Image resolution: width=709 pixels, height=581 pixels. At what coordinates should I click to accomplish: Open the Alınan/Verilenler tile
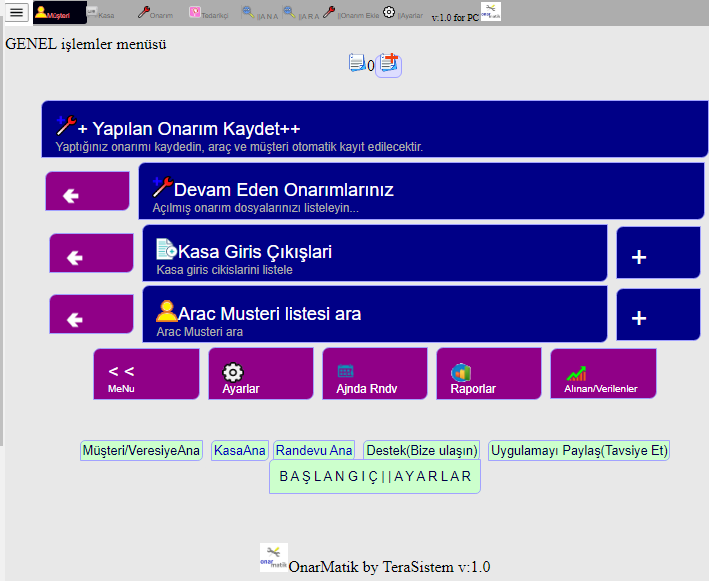(603, 374)
